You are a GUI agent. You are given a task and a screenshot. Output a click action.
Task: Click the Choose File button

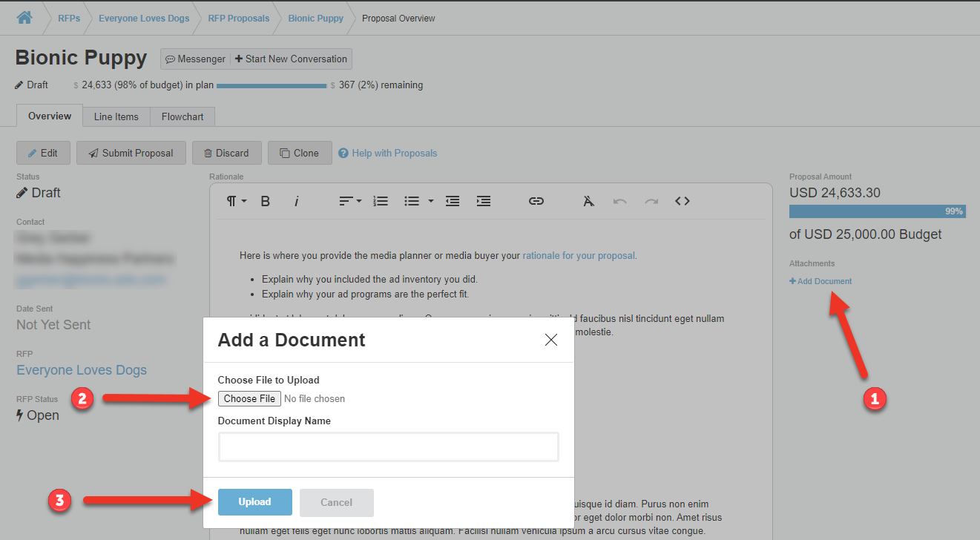249,398
